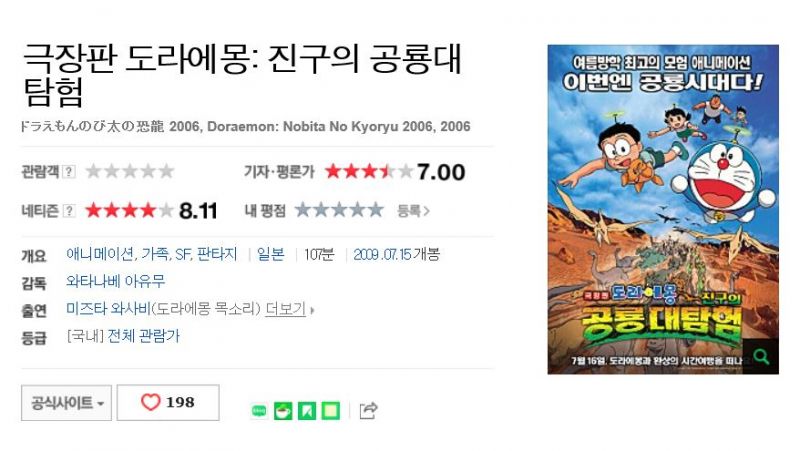Enlarge the Doraemon movie poster

point(663,209)
